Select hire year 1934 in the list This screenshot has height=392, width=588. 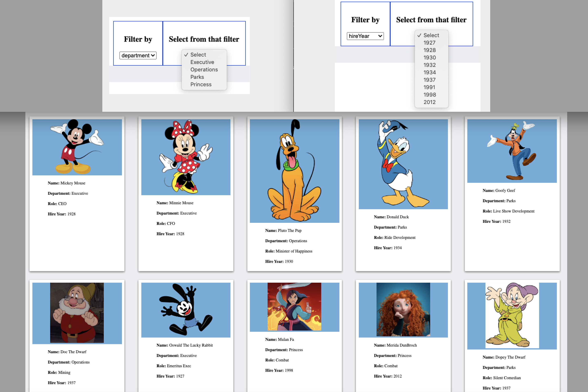point(429,72)
